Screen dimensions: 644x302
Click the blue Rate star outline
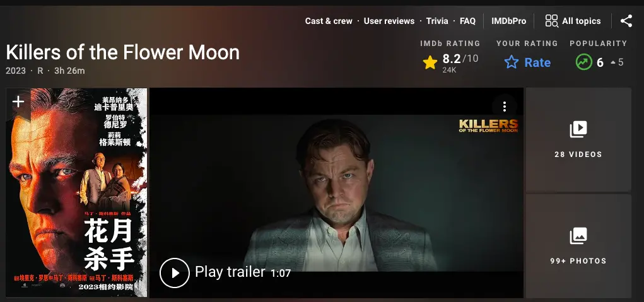coord(511,62)
